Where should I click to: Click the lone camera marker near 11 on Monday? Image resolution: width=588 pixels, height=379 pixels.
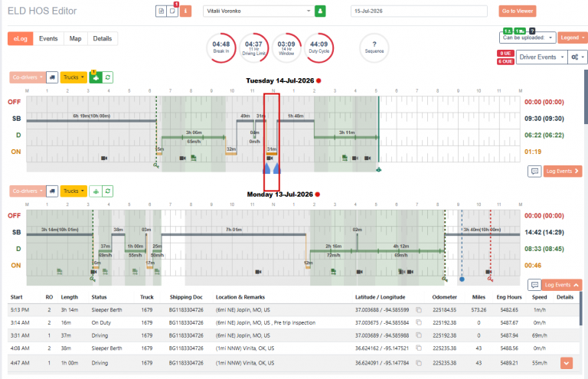258,272
